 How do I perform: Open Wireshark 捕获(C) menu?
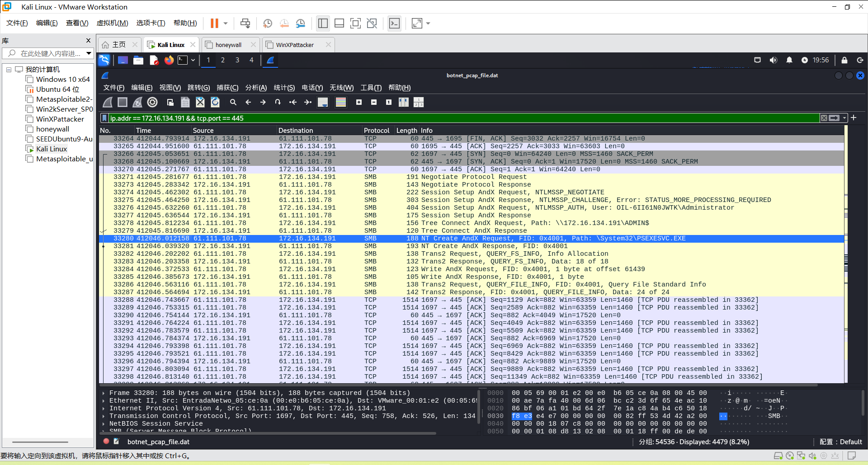pos(227,88)
